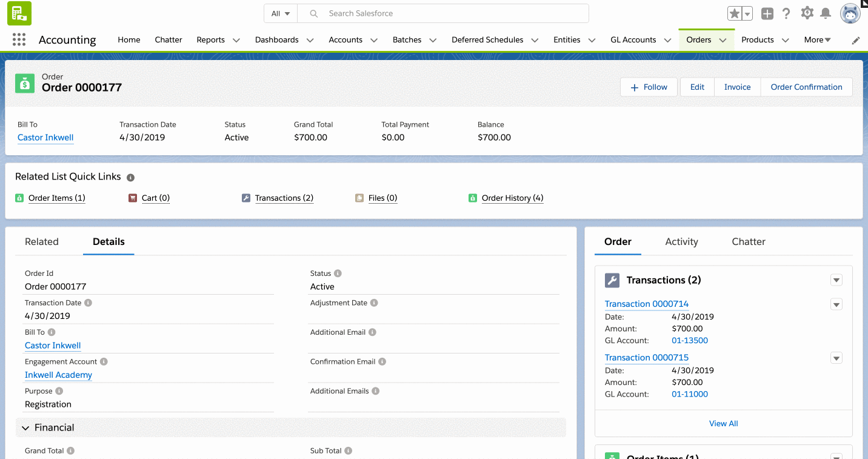Click the Global Actions plus icon

767,13
